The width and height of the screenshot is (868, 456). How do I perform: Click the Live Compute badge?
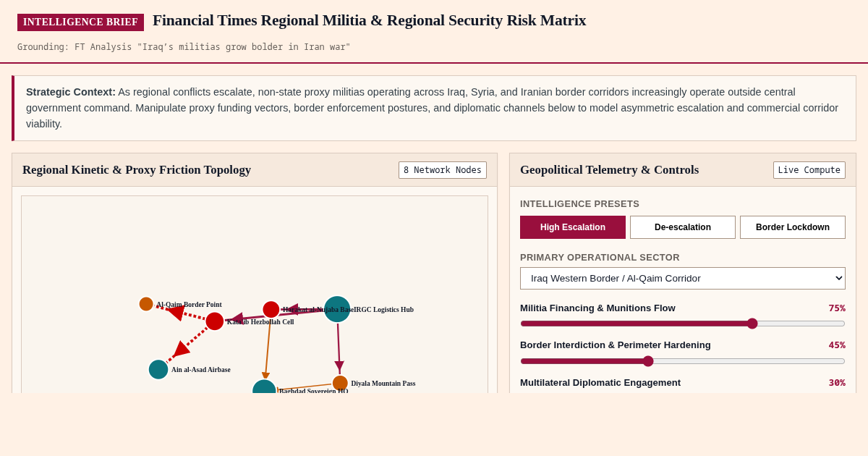tap(809, 170)
